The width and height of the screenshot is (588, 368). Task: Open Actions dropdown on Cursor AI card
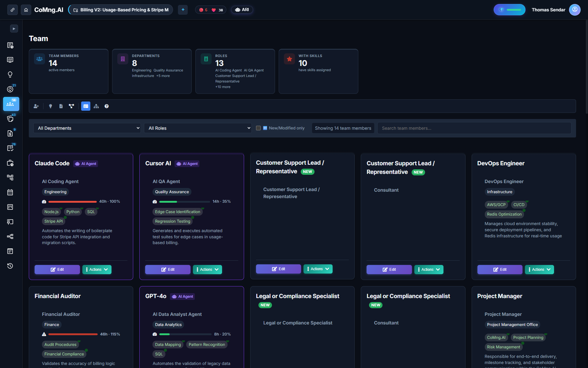[207, 270]
